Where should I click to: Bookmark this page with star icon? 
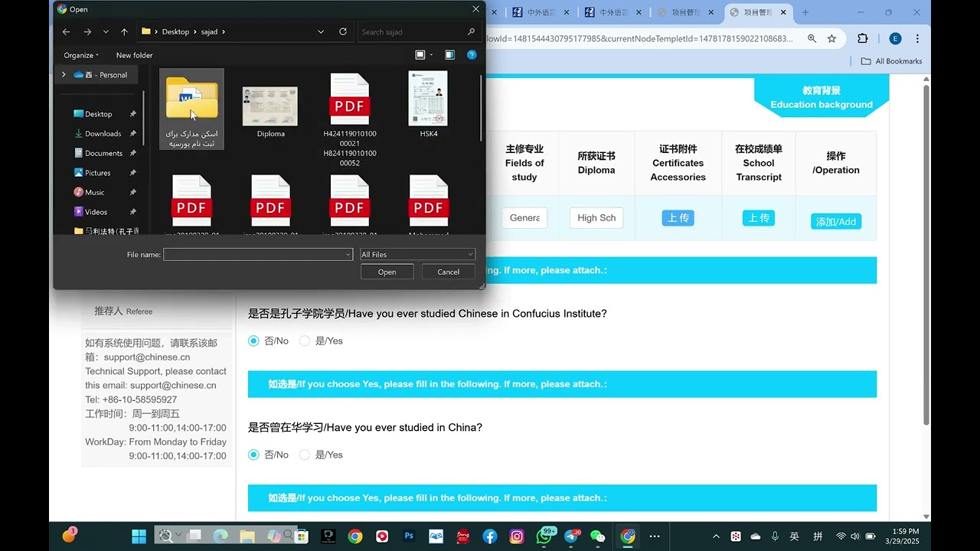coord(831,38)
